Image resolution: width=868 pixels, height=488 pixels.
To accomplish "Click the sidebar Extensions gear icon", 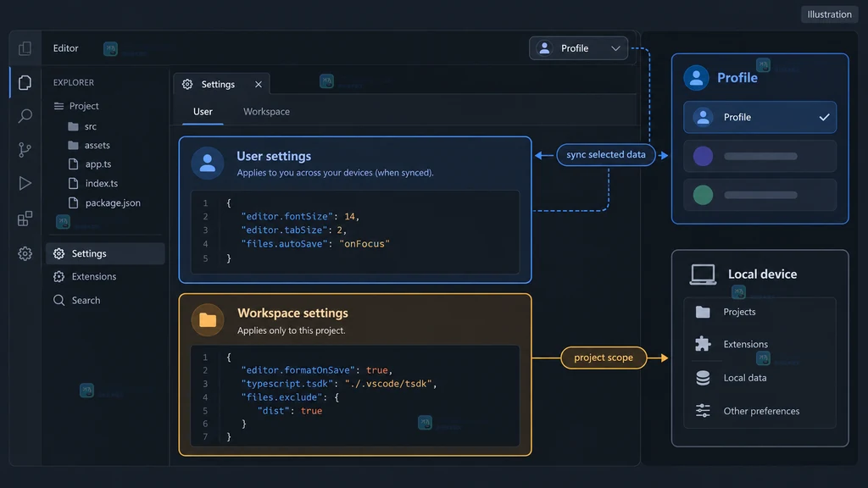I will [59, 276].
